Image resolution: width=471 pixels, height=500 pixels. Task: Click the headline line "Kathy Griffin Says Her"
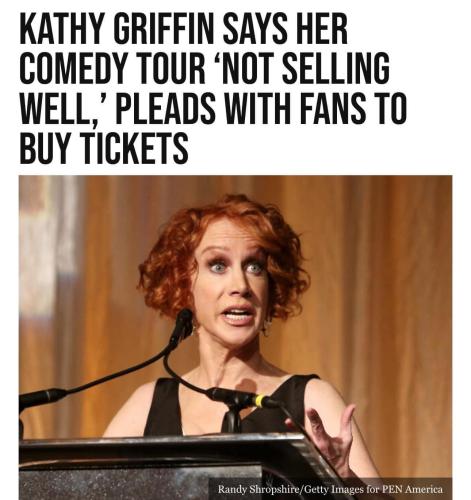(184, 28)
